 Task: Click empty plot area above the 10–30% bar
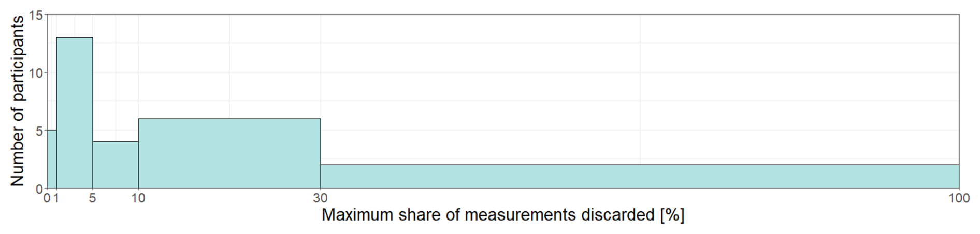[229, 67]
